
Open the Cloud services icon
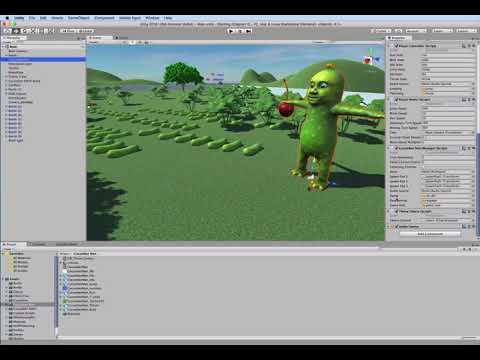pos(398,31)
